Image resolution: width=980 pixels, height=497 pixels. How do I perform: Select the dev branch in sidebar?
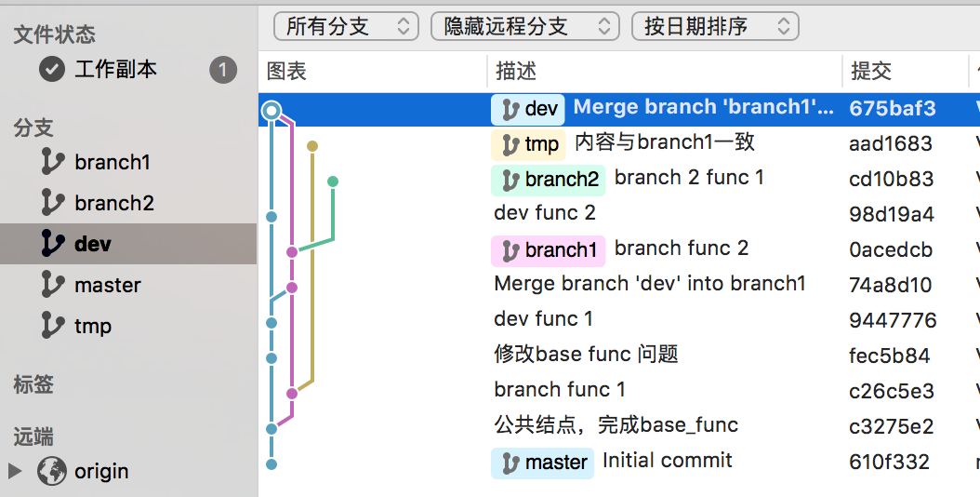(x=93, y=244)
